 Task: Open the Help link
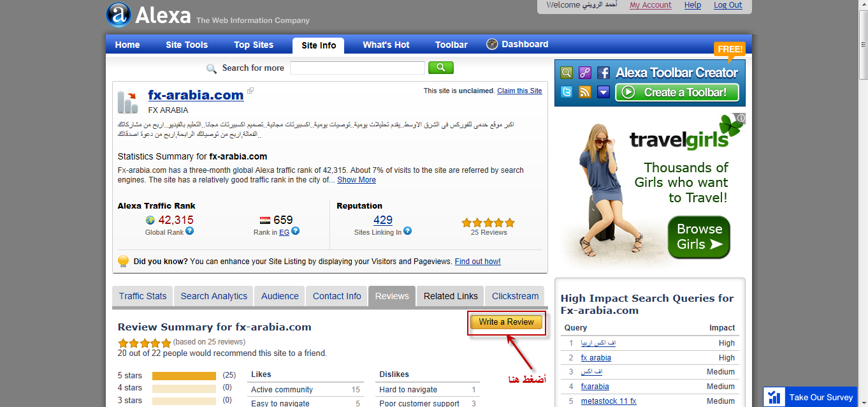(693, 5)
